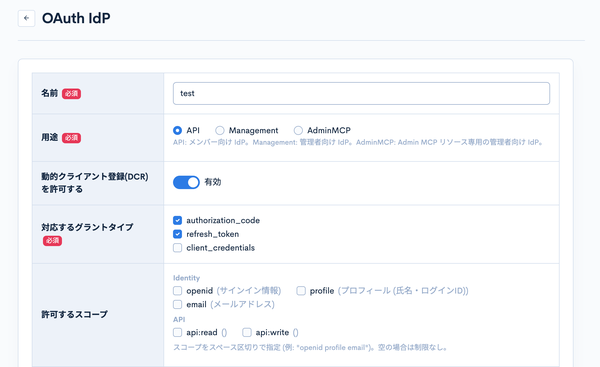
Task: Enable the api:write scope
Action: tap(247, 333)
